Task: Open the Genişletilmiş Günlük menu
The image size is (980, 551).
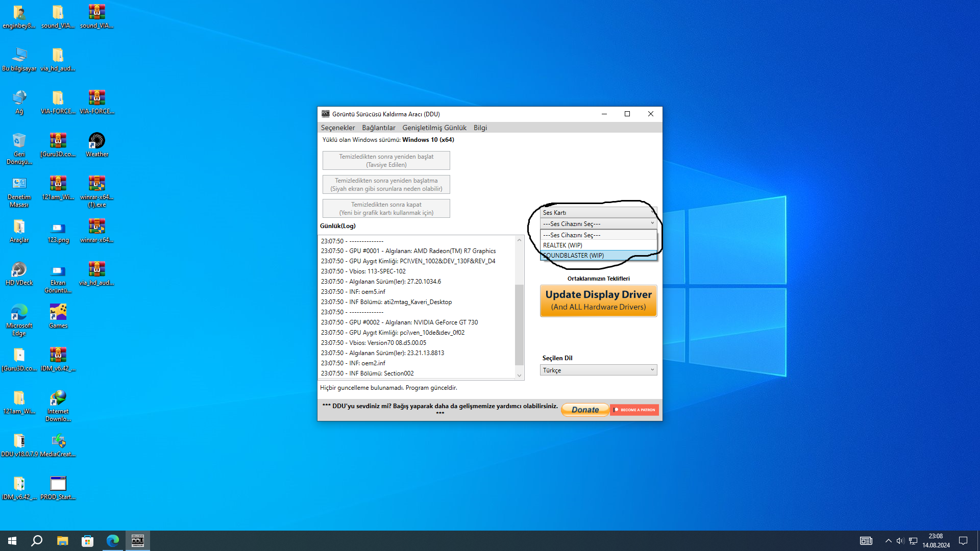Action: coord(434,128)
